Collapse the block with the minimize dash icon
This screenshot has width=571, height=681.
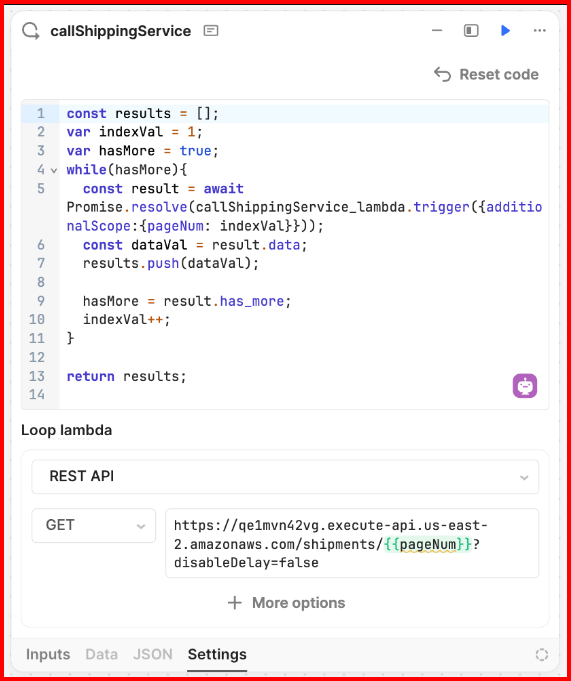(437, 30)
